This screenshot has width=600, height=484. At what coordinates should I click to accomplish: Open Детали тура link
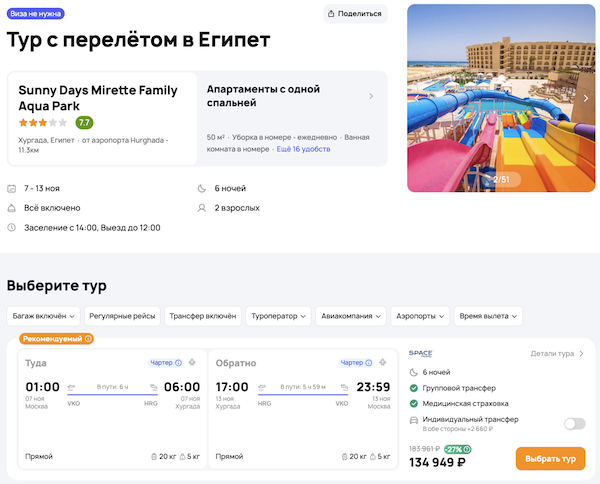pos(558,354)
